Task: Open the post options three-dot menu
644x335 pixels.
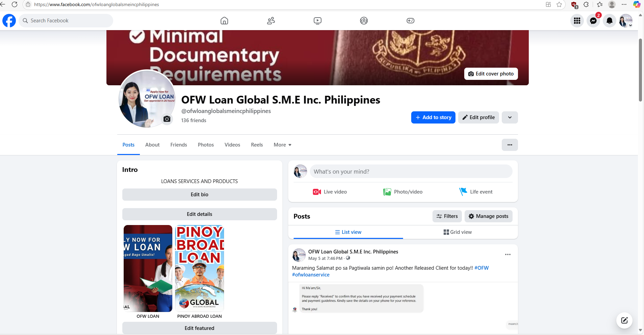Action: pos(508,254)
